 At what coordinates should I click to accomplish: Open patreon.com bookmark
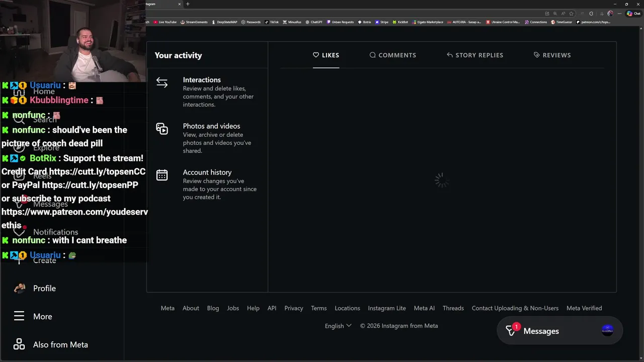pyautogui.click(x=593, y=22)
